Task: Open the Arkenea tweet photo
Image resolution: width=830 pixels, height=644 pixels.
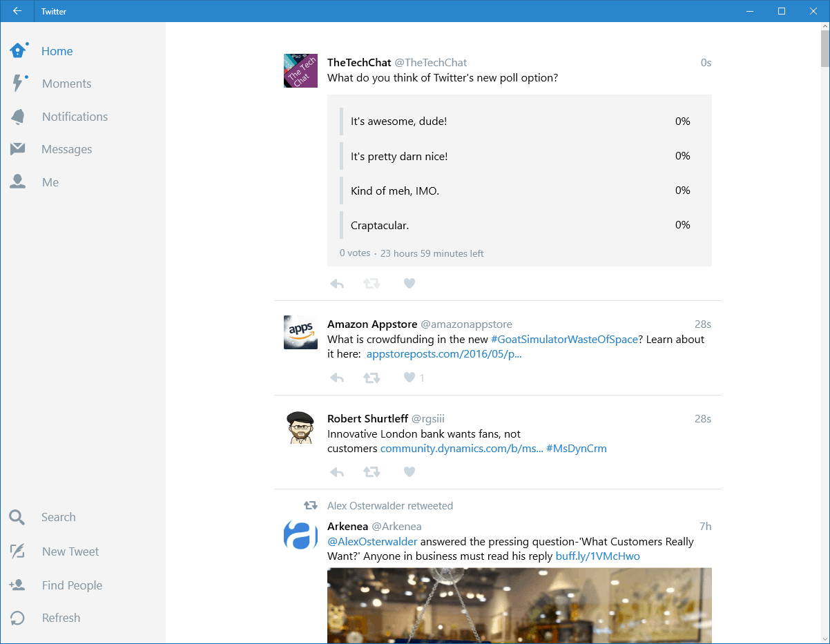Action: [x=519, y=605]
